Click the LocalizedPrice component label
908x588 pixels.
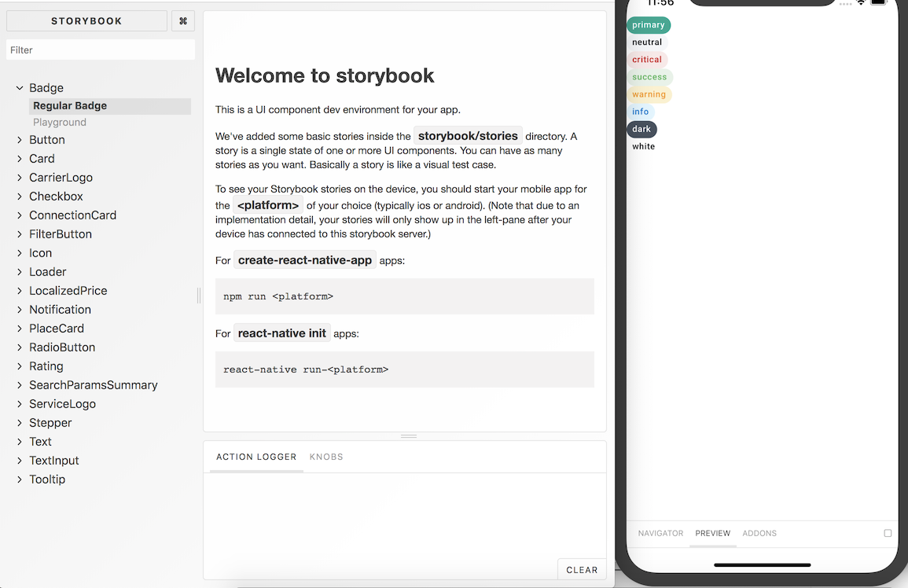[x=68, y=291]
